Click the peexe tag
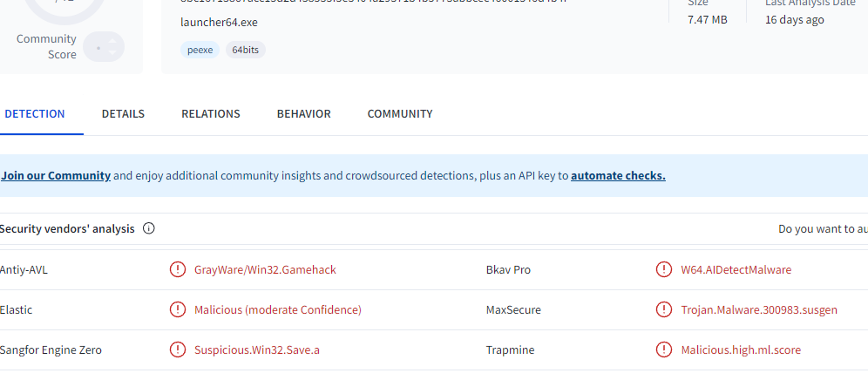The image size is (868, 380). (x=200, y=50)
